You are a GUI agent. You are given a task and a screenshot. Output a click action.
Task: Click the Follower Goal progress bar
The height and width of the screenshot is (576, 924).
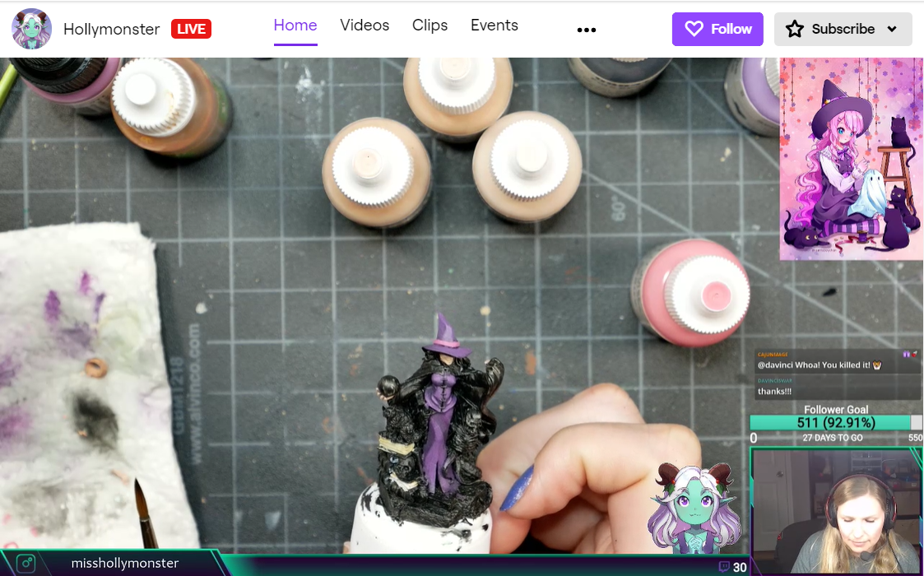(x=837, y=421)
